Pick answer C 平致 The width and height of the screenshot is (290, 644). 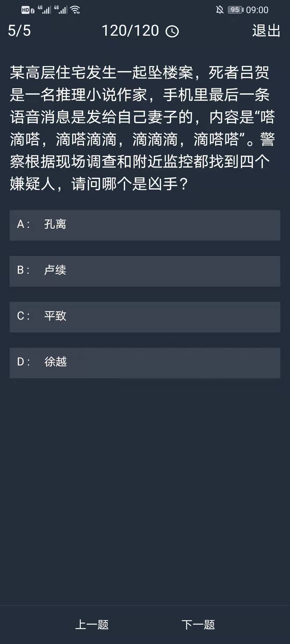pos(145,317)
